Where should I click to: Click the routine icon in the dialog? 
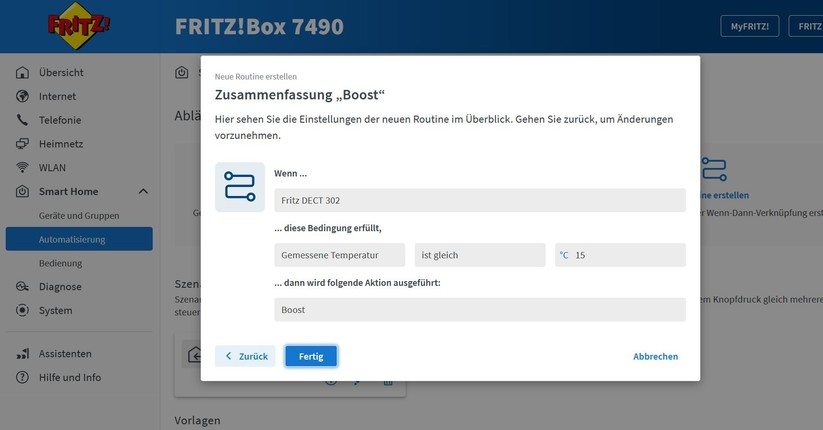click(240, 186)
